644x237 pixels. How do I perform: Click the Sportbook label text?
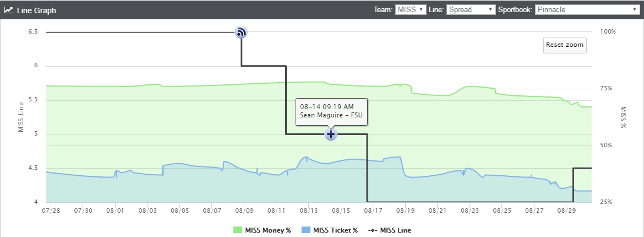point(515,10)
